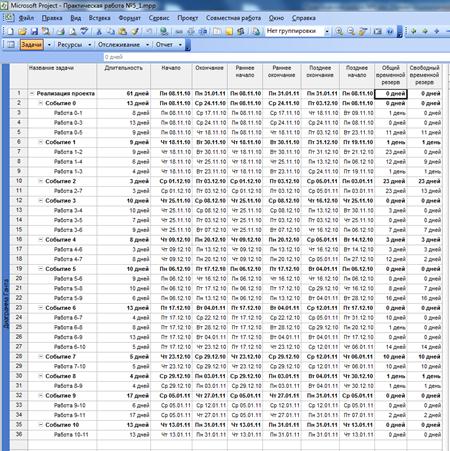Viewport: 450px width, 451px height.
Task: Open the Проект menu
Action: point(187,18)
